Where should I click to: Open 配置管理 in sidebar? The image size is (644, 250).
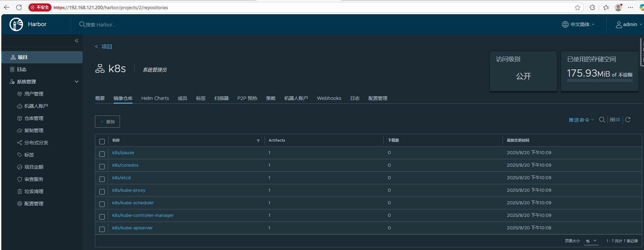coord(34,204)
